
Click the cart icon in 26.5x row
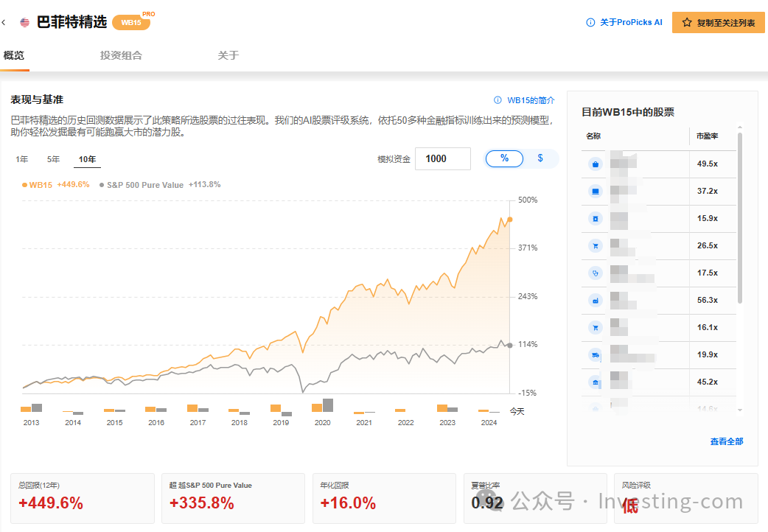click(x=595, y=246)
